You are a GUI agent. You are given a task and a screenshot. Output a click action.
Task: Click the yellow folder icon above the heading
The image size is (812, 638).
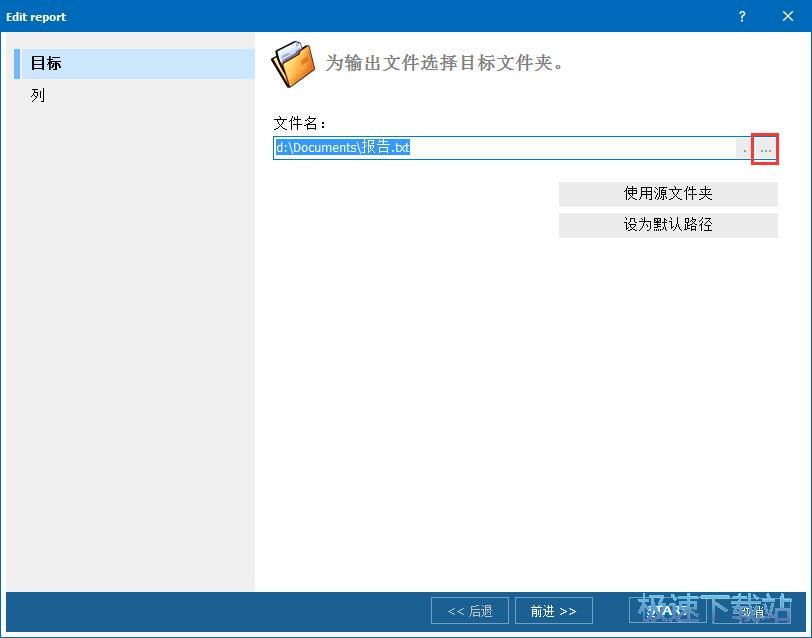[x=291, y=63]
